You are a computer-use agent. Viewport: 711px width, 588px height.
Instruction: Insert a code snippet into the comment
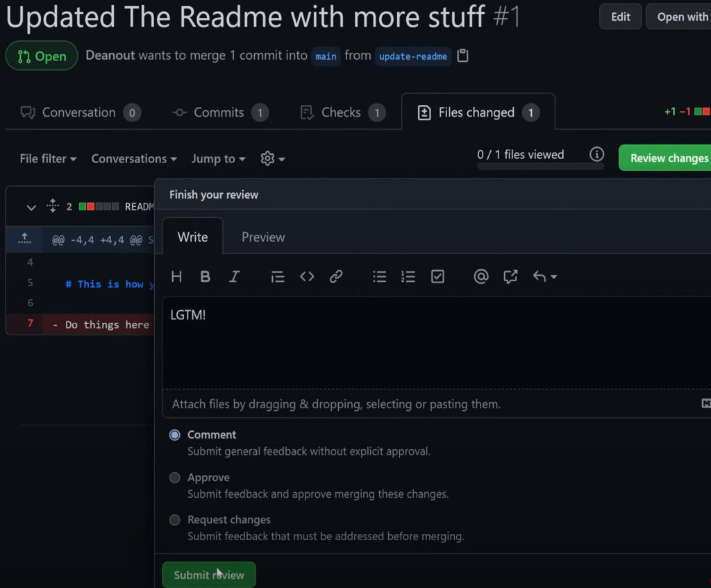point(307,276)
